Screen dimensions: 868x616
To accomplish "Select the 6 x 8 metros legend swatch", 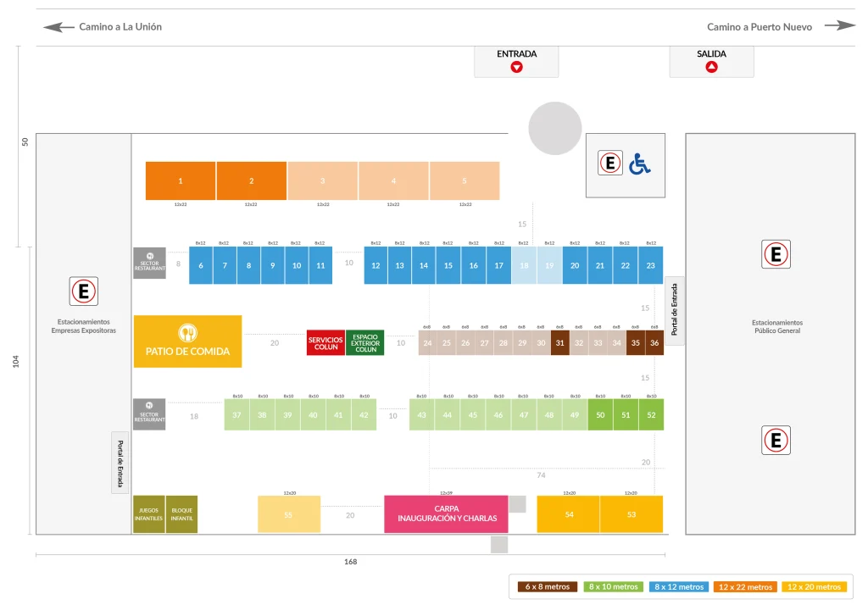I will (x=548, y=586).
